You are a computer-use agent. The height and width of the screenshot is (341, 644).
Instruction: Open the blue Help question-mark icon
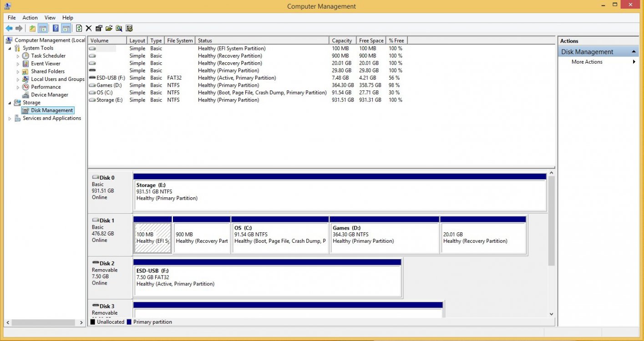coord(56,28)
